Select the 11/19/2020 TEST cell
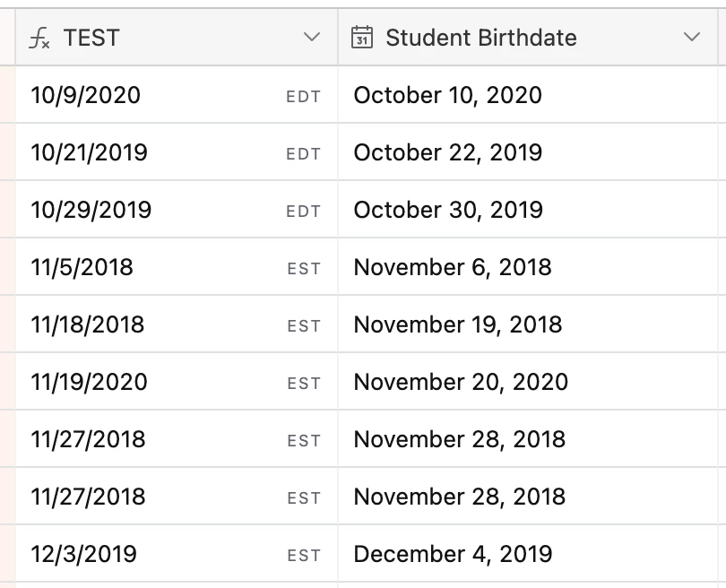This screenshot has height=588, width=726. (90, 382)
